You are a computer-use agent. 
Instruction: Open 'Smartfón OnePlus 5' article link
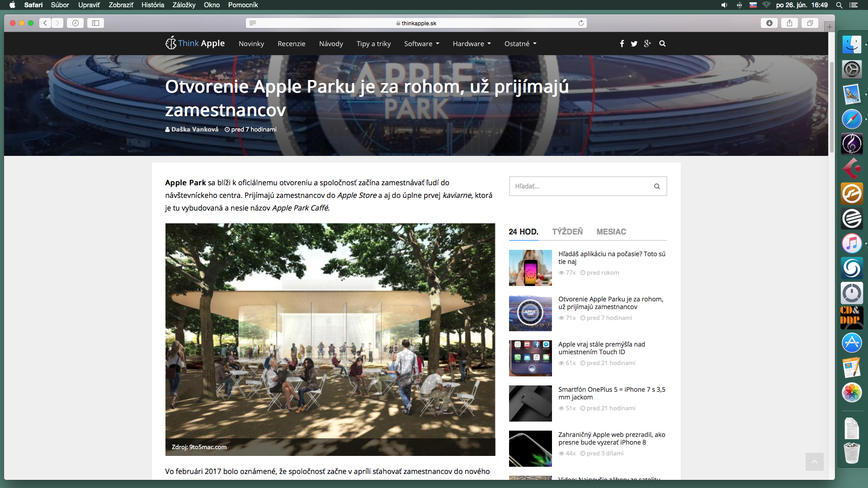[612, 393]
